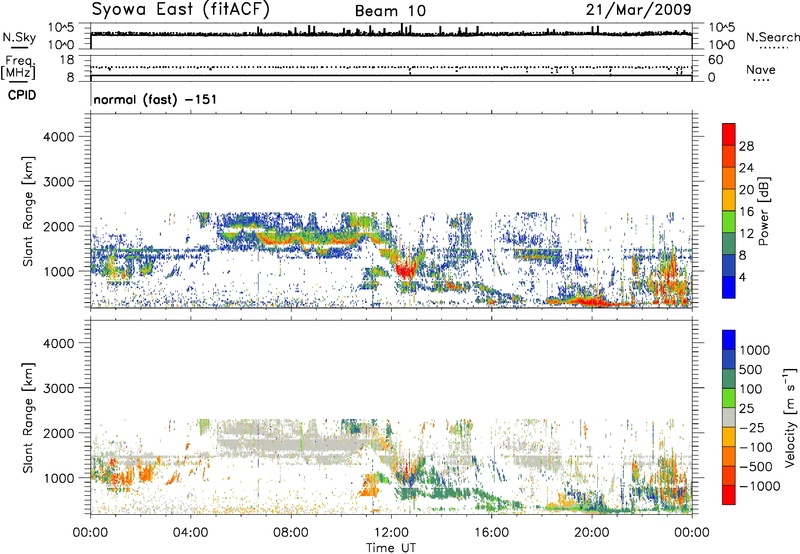Click the "4" label on the power colorbar
800x554 pixels.
(743, 278)
